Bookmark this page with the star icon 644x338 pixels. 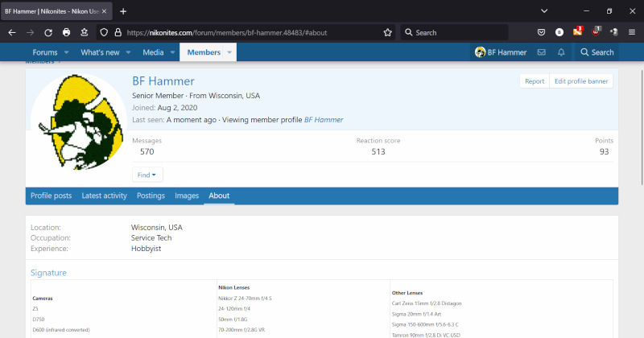pos(387,33)
